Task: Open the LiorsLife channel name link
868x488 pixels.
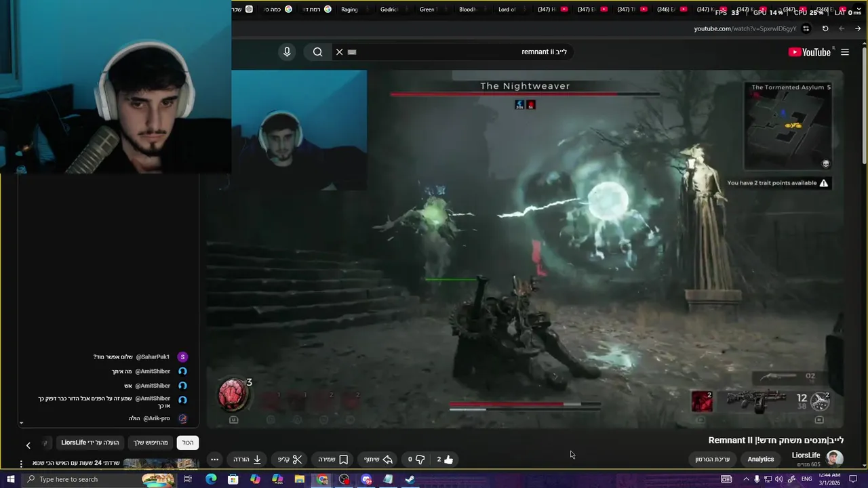Action: point(806,455)
